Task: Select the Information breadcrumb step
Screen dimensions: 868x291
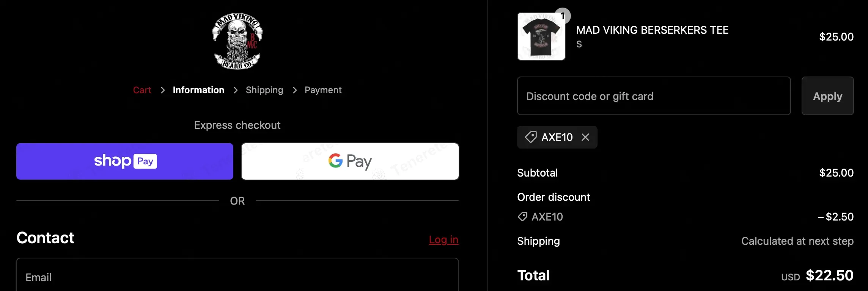Action: (198, 90)
